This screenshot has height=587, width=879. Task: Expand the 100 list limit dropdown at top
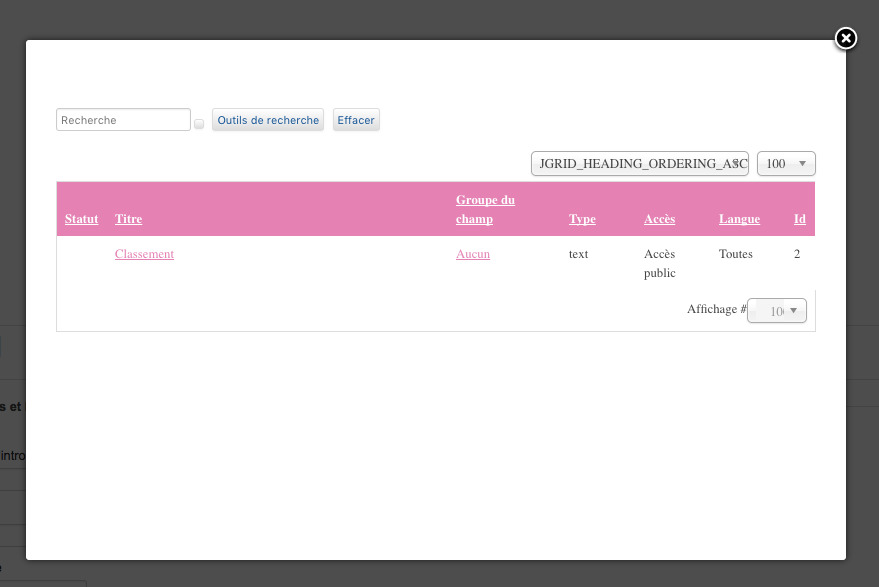click(786, 163)
